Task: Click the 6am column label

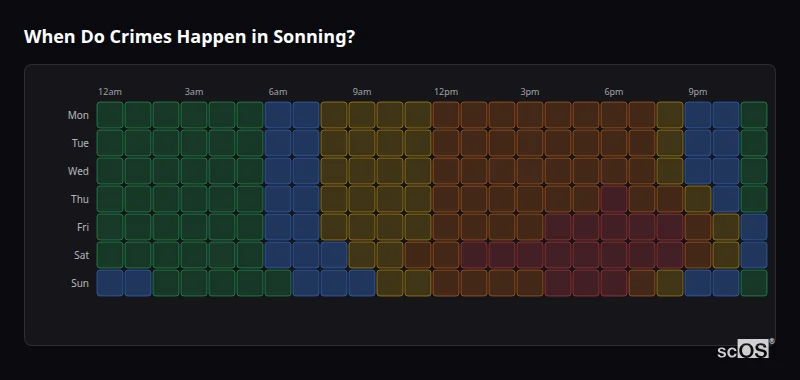Action: [x=278, y=92]
